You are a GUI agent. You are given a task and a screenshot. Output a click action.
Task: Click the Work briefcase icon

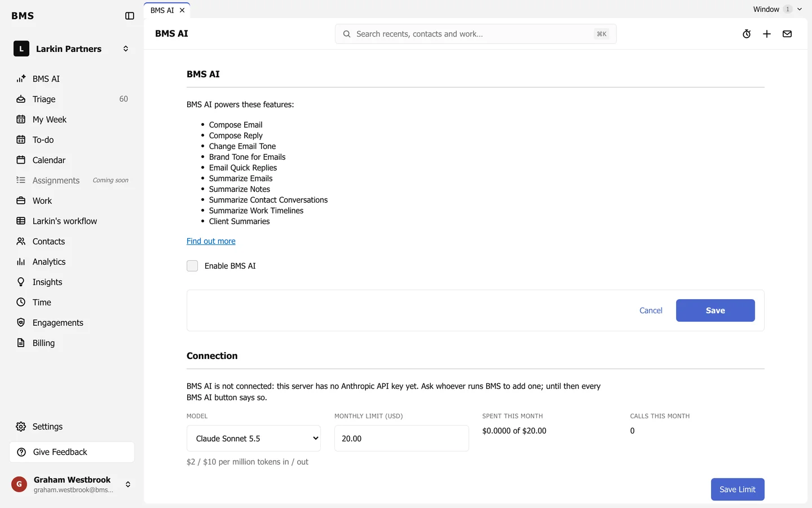point(21,200)
